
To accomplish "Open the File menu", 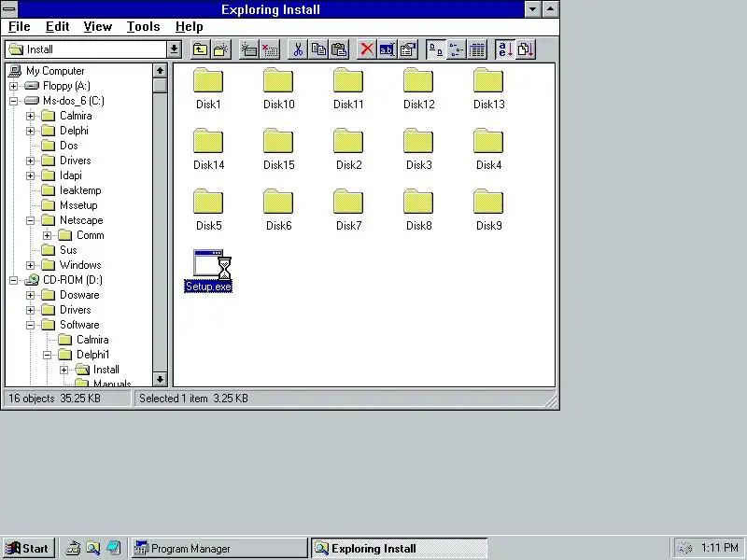I will tap(20, 27).
